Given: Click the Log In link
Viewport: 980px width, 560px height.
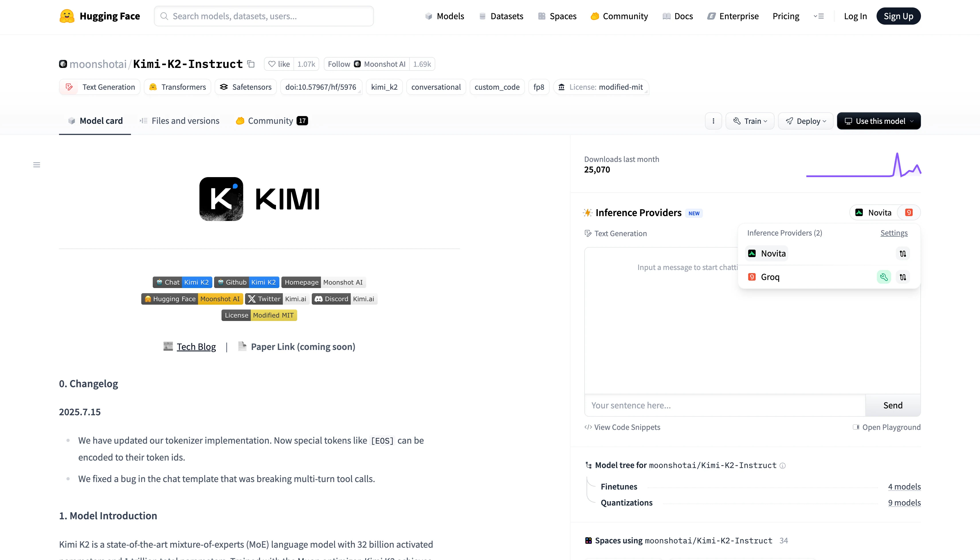Looking at the screenshot, I should coord(855,16).
